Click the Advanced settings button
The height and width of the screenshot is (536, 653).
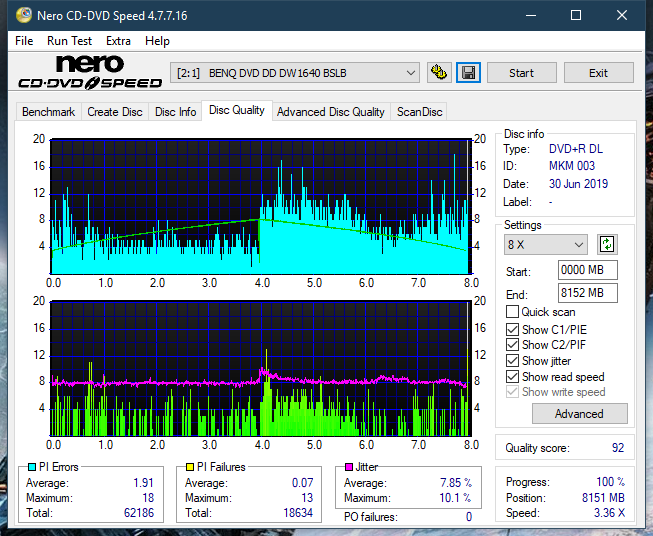(x=579, y=414)
